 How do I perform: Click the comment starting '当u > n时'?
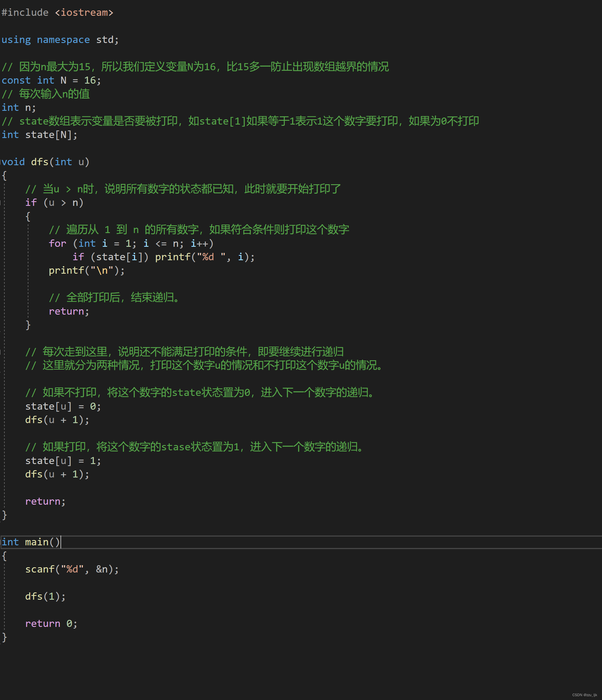(183, 189)
